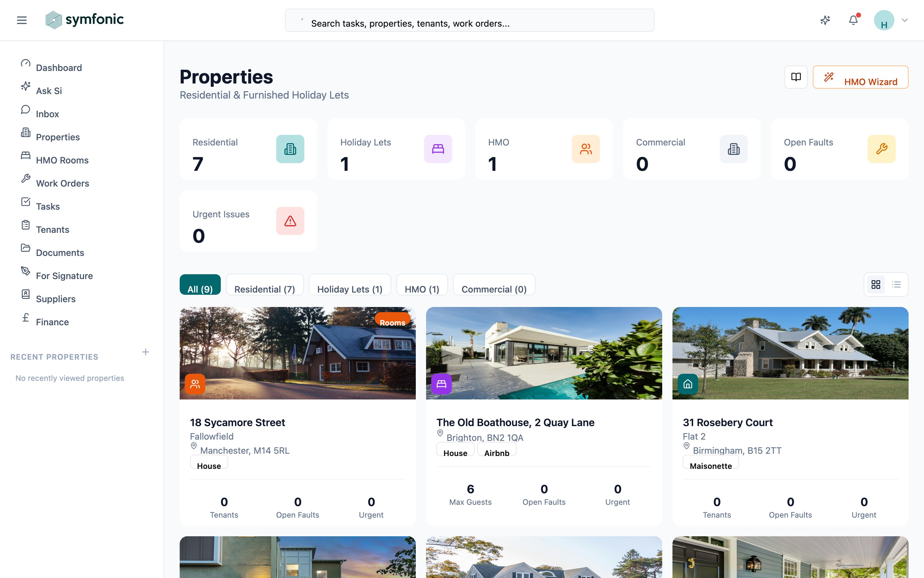Click the Open Faults wrench icon
Screen dimensions: 924x578
pyautogui.click(x=882, y=149)
